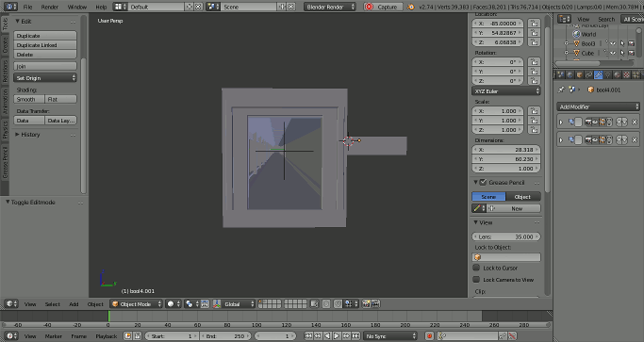The width and height of the screenshot is (644, 342).
Task: Toggle Bool3 visibility eye in outliner
Action: click(x=613, y=43)
